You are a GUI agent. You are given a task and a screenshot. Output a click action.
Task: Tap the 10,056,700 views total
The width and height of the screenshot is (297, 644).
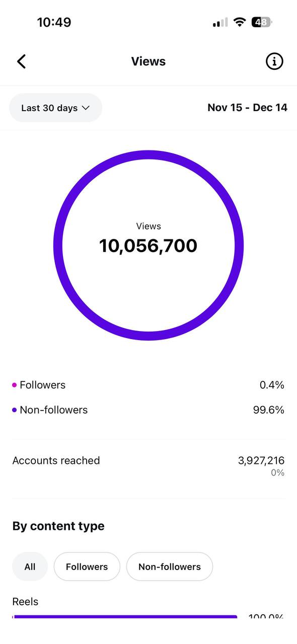coord(148,246)
